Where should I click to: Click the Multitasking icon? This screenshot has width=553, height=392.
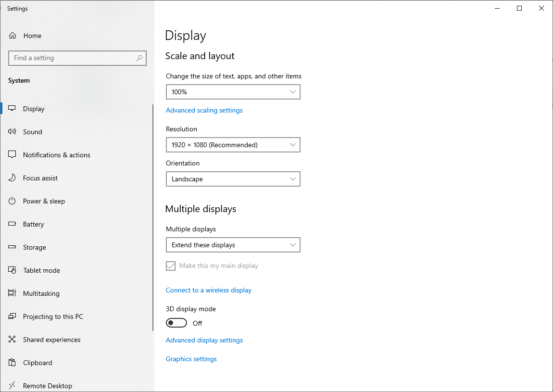[12, 293]
